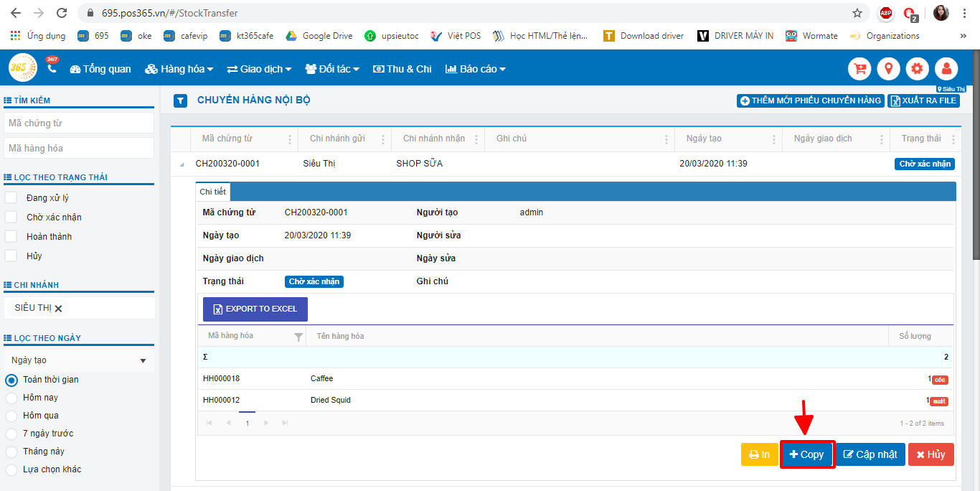Open the Báo cáo menu
The width and height of the screenshot is (980, 491).
pyautogui.click(x=476, y=69)
